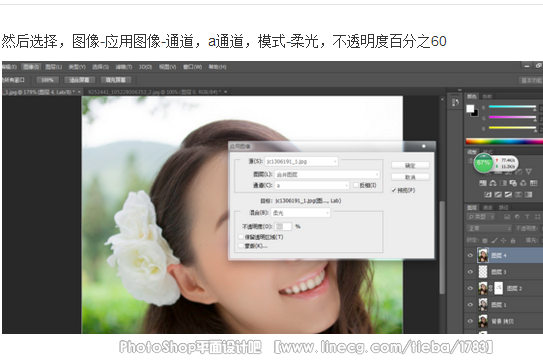Filter layers by type (T) icon

[527, 217]
